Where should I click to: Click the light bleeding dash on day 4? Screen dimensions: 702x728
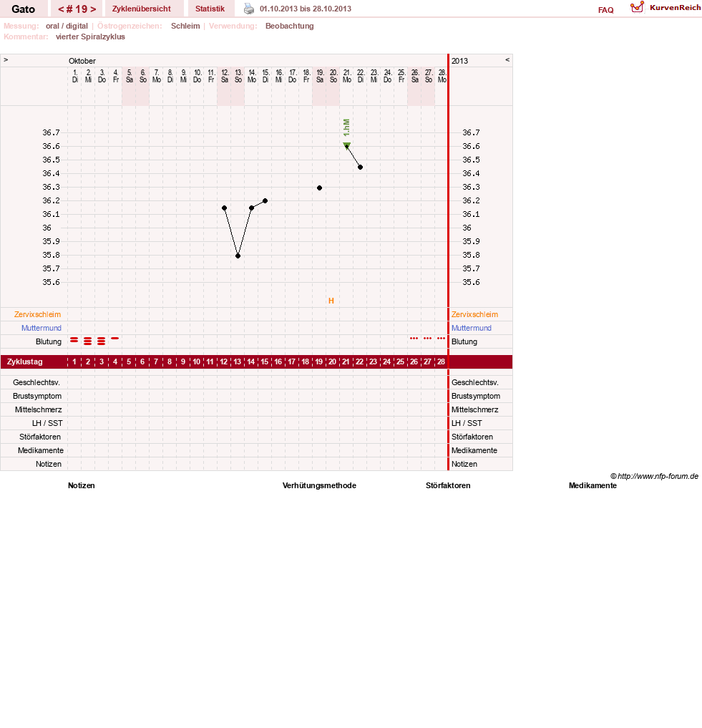coord(114,339)
